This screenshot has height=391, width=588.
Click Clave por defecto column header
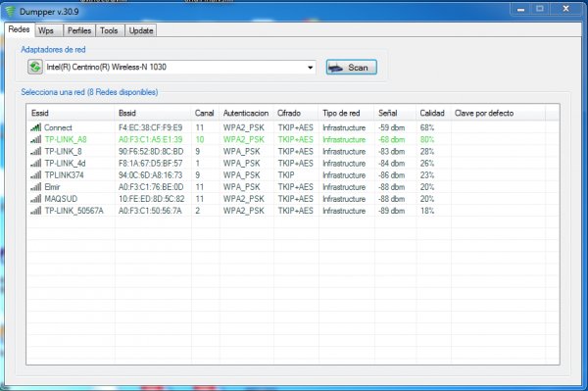click(498, 113)
